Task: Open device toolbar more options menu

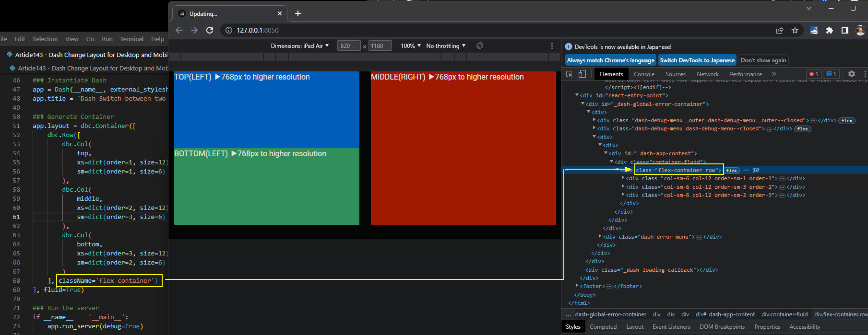Action: [x=552, y=46]
